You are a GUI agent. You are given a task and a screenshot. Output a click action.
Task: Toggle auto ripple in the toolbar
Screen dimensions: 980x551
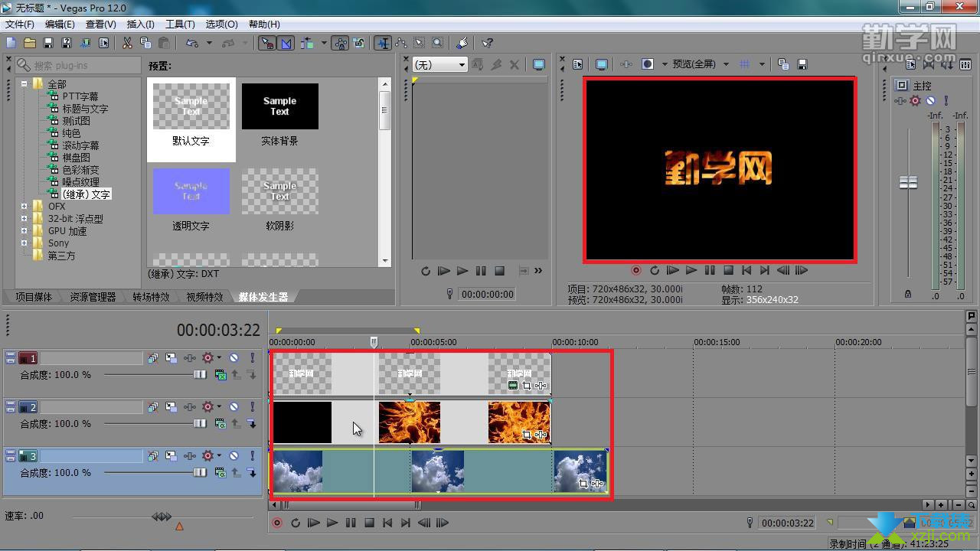pyautogui.click(x=307, y=44)
